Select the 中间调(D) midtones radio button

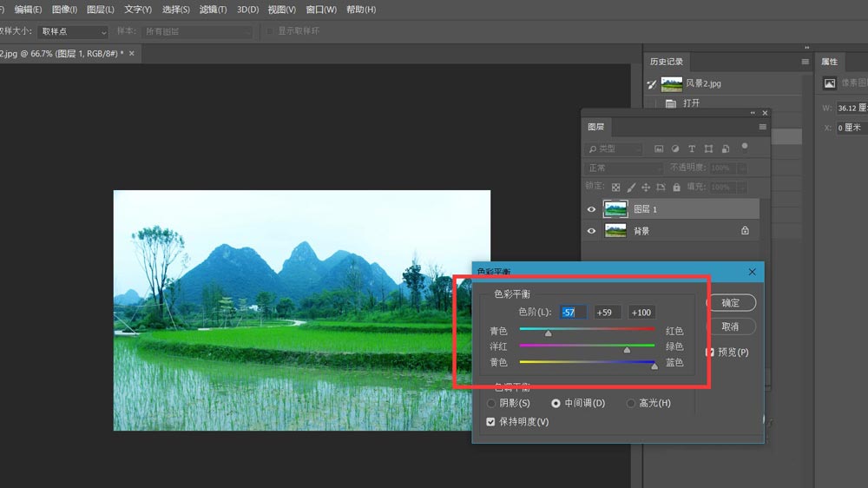click(556, 403)
